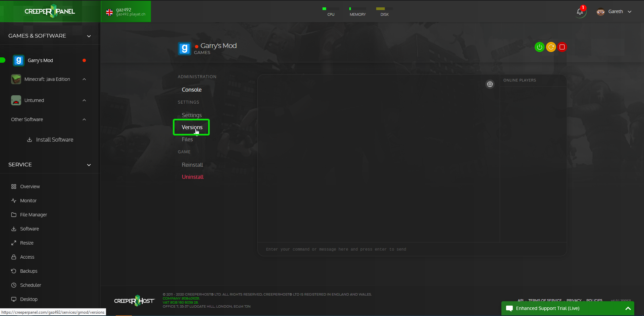This screenshot has width=644, height=316.
Task: Open the Settings menu item
Action: pos(192,115)
